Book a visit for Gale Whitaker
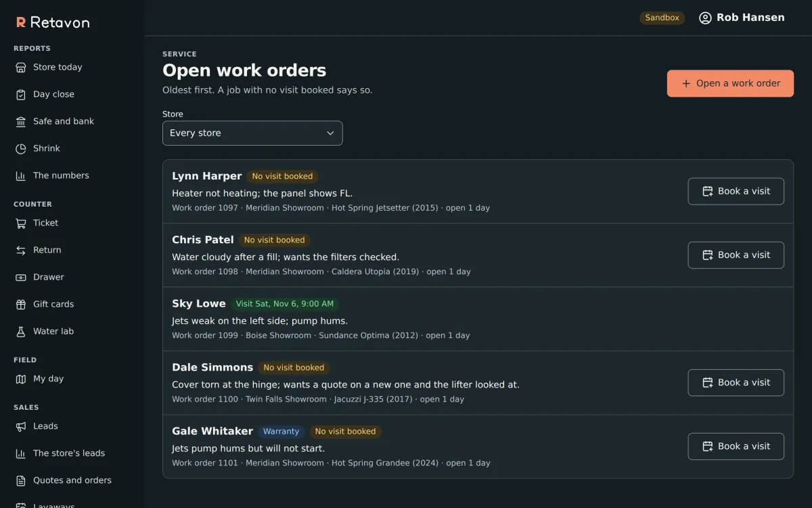This screenshot has width=812, height=508. click(736, 446)
